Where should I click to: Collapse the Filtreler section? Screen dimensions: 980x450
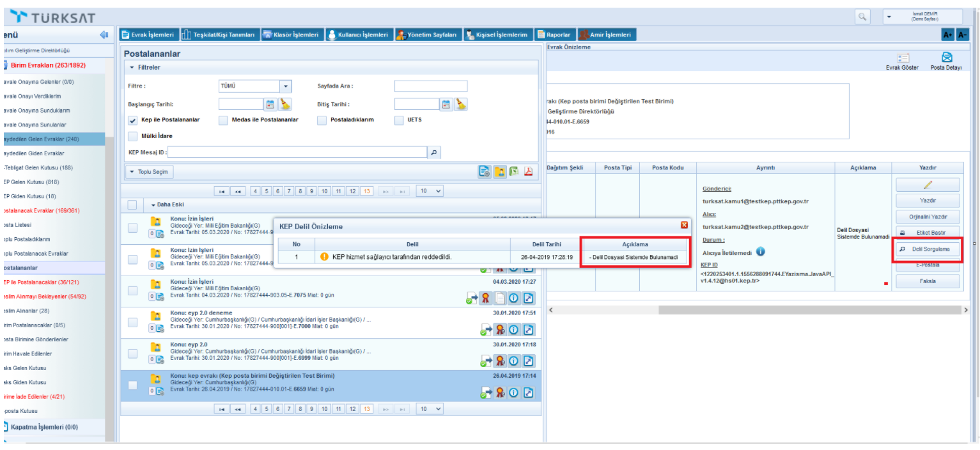[132, 67]
